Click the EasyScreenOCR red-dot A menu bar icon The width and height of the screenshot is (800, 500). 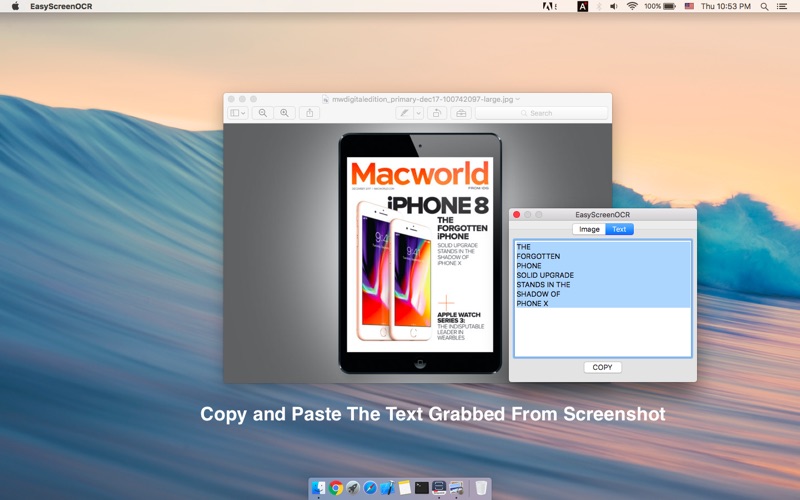click(582, 6)
